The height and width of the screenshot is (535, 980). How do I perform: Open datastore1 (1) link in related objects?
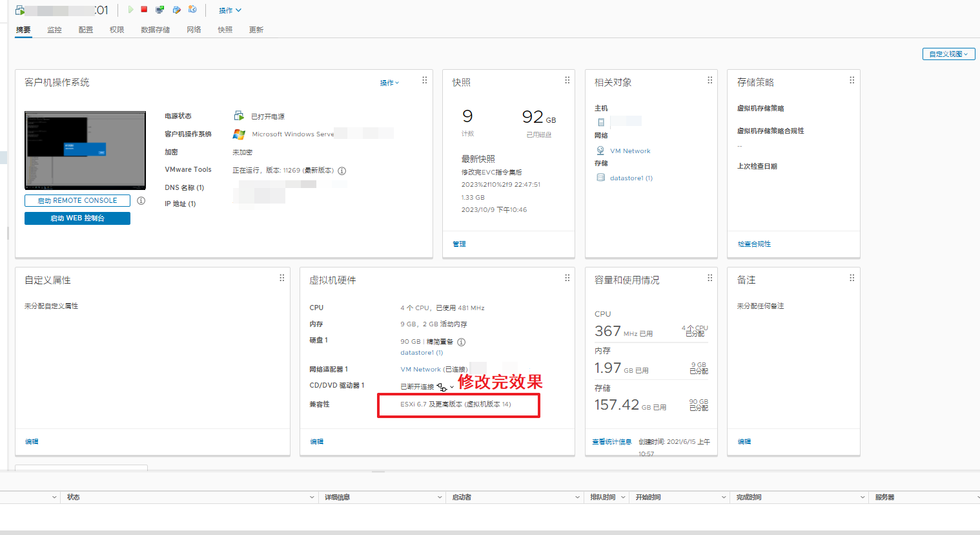(631, 178)
